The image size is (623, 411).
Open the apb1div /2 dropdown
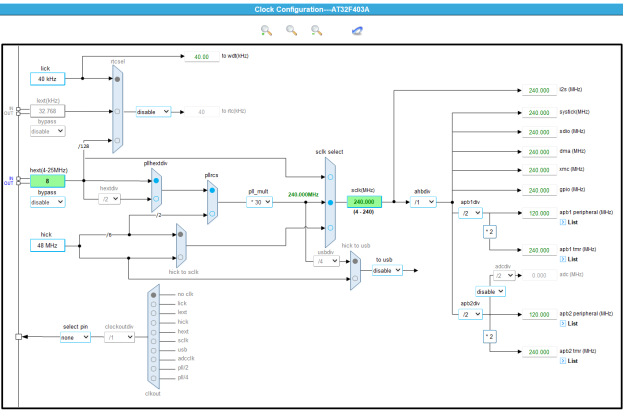click(470, 213)
